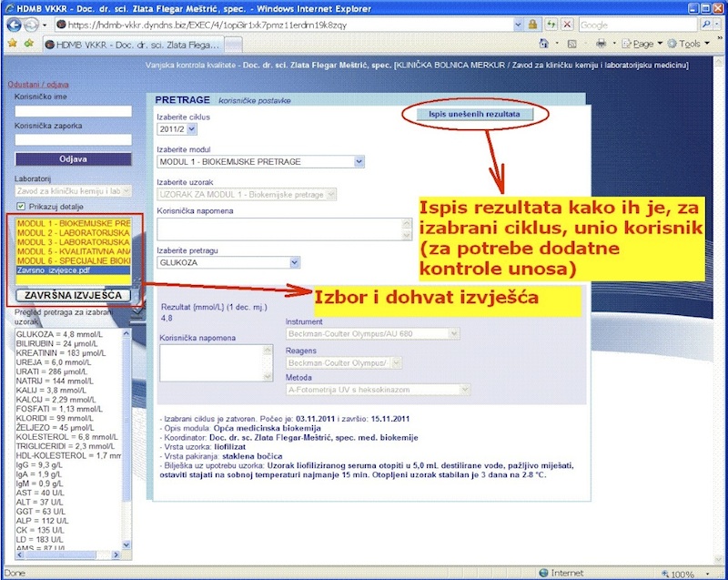This screenshot has width=728, height=580.
Task: Toggle the Prikazuj detalje checkbox
Action: point(20,207)
